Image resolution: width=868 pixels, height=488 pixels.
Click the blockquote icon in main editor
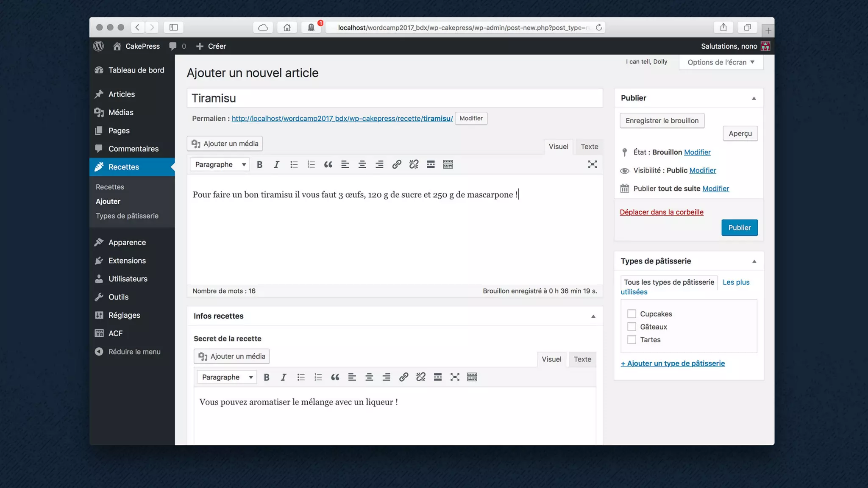[x=328, y=164]
